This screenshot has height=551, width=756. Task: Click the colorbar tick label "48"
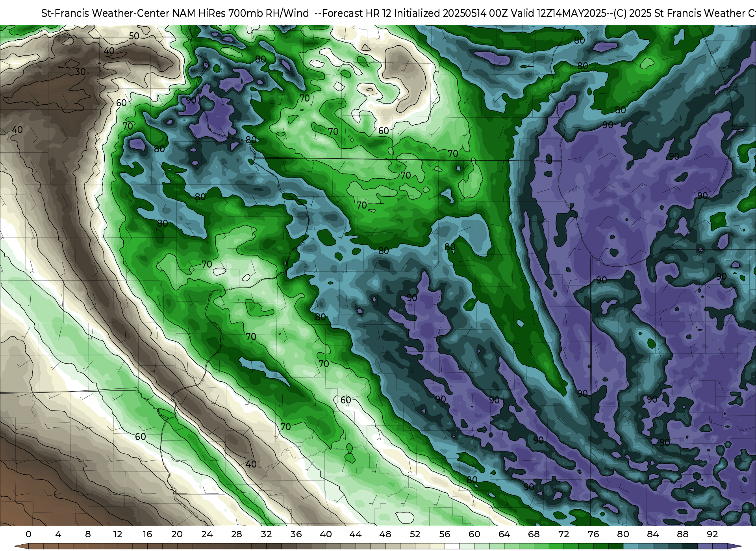click(x=385, y=534)
